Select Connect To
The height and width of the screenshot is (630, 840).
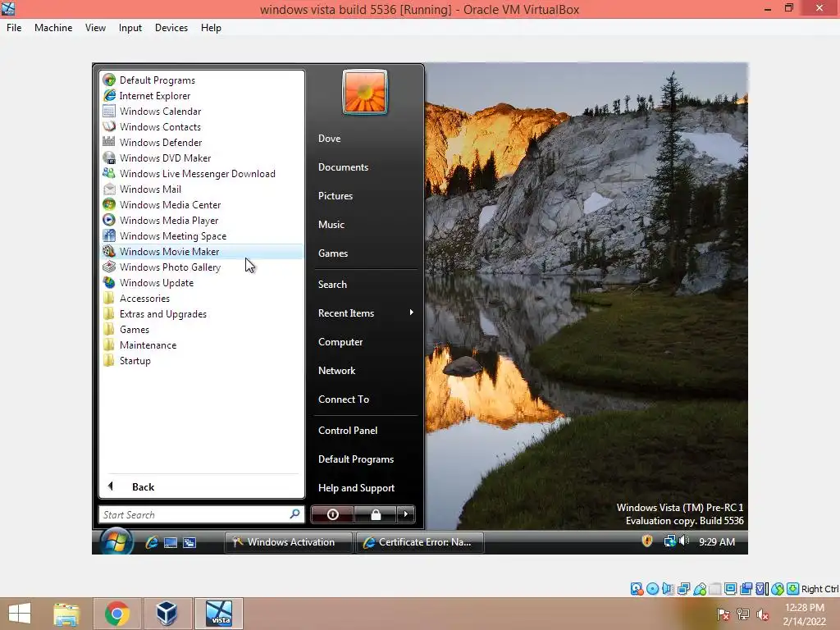click(365, 399)
